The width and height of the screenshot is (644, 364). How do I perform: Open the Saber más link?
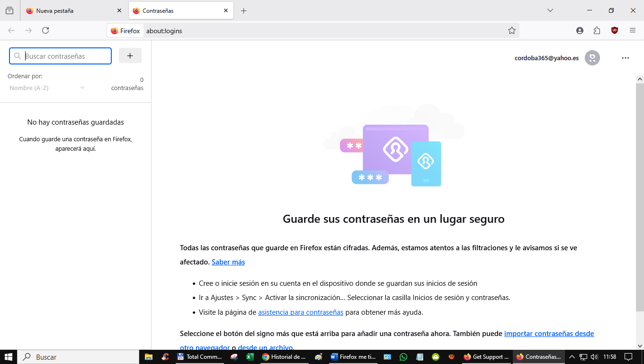pos(228,262)
